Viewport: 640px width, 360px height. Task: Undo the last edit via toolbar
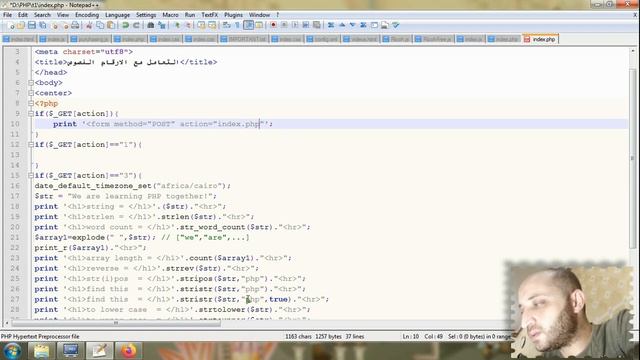pos(125,25)
